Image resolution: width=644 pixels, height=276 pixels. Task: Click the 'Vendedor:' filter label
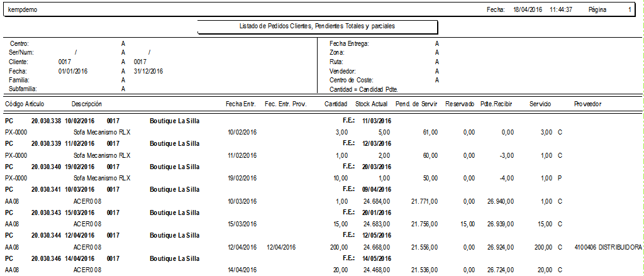(x=343, y=71)
